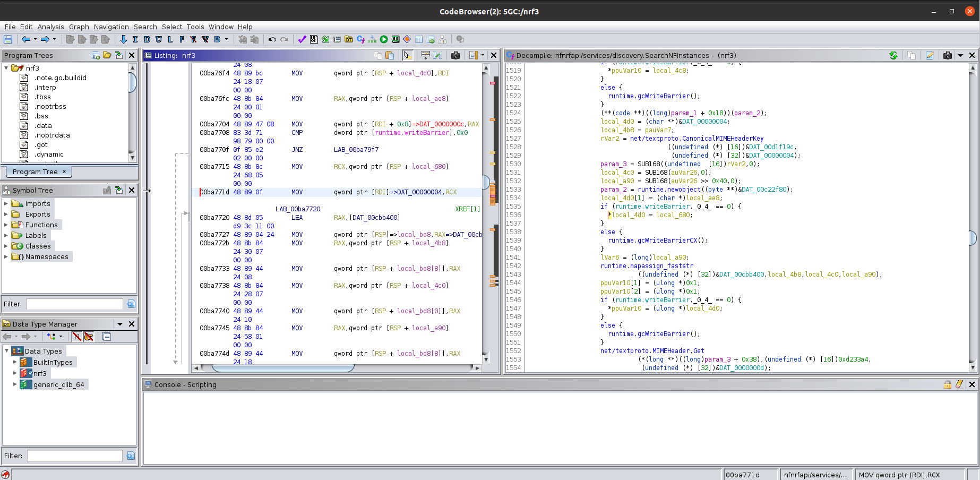The image size is (980, 480).
Task: Click Navigate to next Data (D) icon
Action: [x=147, y=39]
